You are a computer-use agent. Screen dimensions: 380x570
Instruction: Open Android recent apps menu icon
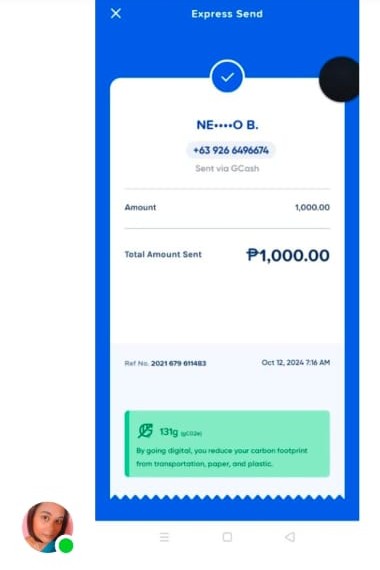[164, 537]
